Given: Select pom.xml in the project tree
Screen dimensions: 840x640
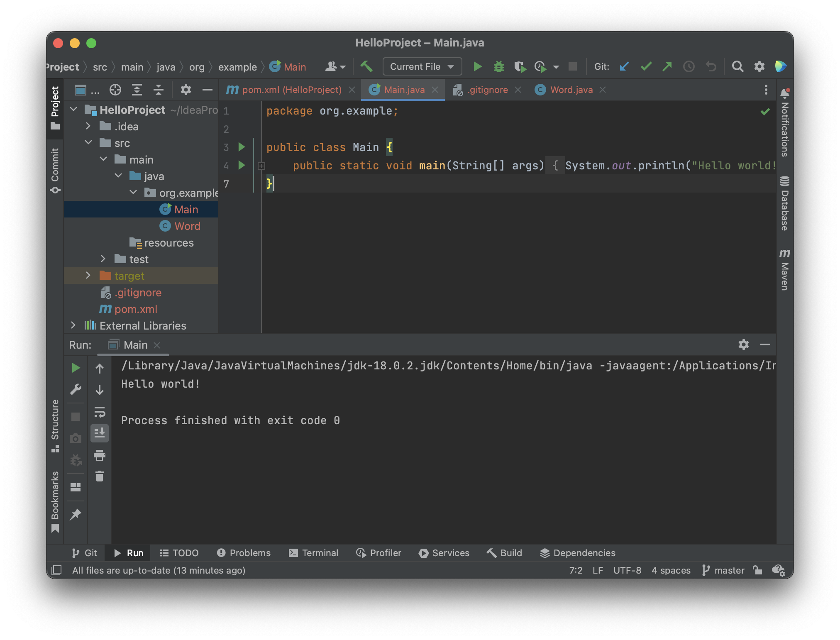Looking at the screenshot, I should tap(136, 309).
